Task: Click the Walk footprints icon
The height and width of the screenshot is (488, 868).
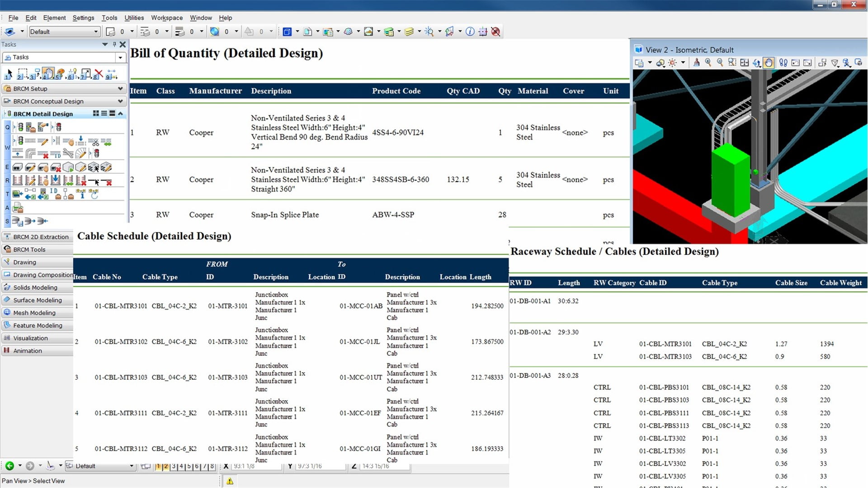Action: point(783,63)
